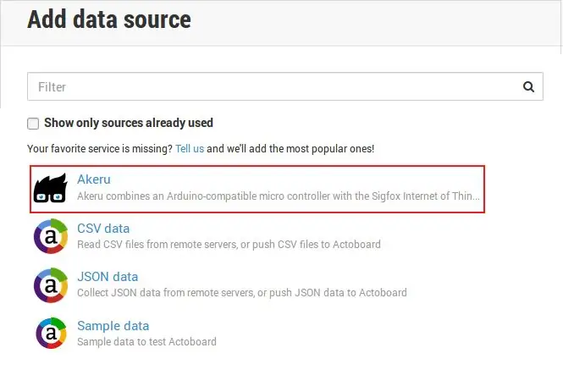
Task: Click the 'Read CSV files from remote servers' description
Action: click(x=229, y=245)
